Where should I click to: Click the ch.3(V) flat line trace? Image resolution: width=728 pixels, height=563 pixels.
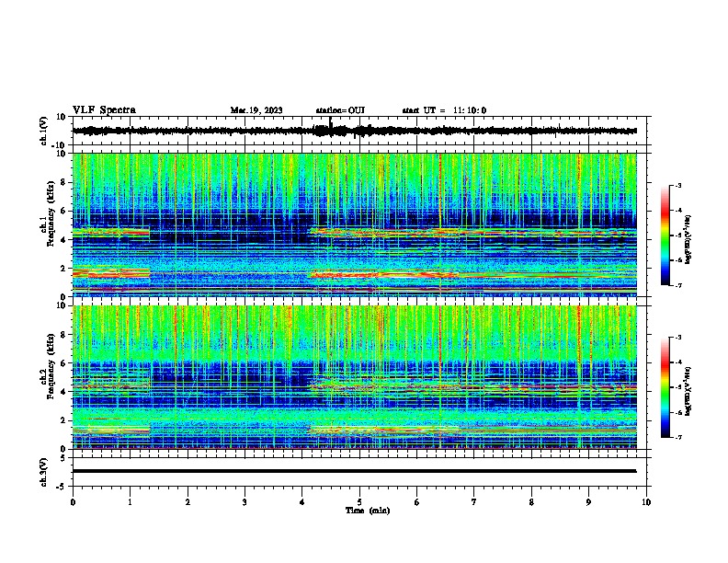tap(354, 471)
